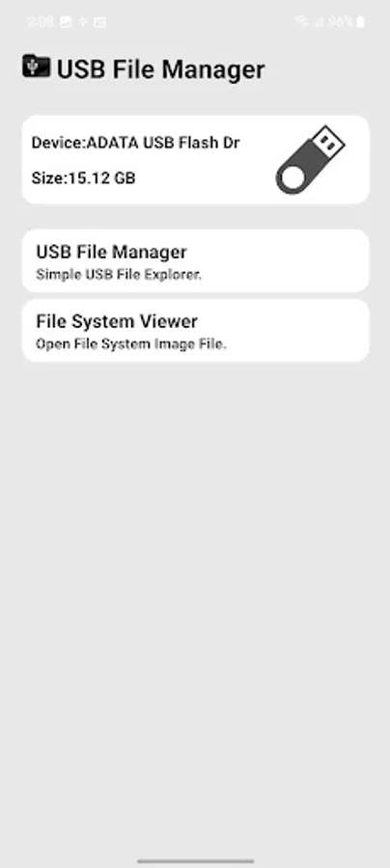390x868 pixels.
Task: Tap the message notification icon in status bar
Action: click(99, 22)
